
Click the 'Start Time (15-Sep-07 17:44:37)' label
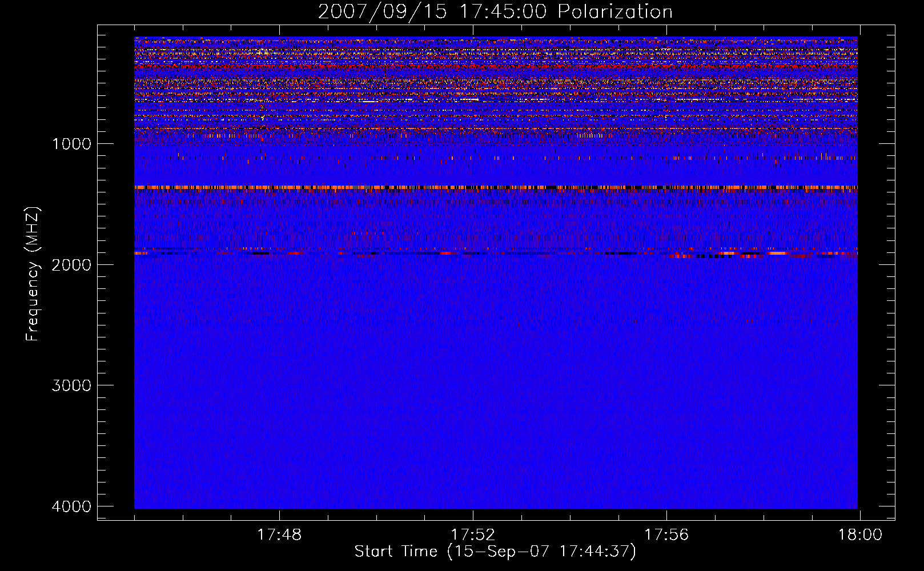[x=495, y=552]
